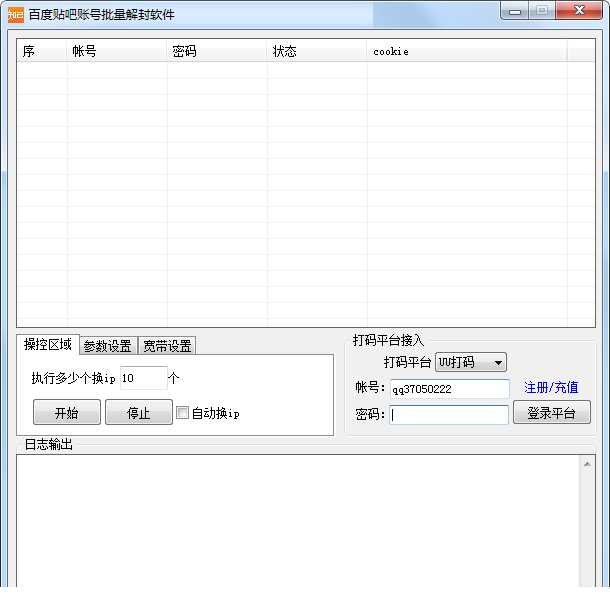Focus the 帐号 input field
The width and height of the screenshot is (610, 610).
[x=450, y=389]
